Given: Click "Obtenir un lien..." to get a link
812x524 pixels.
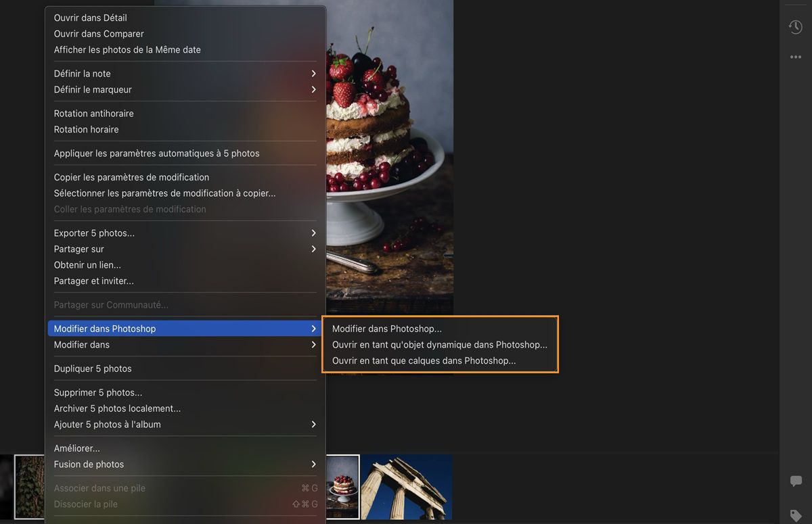Looking at the screenshot, I should point(87,264).
